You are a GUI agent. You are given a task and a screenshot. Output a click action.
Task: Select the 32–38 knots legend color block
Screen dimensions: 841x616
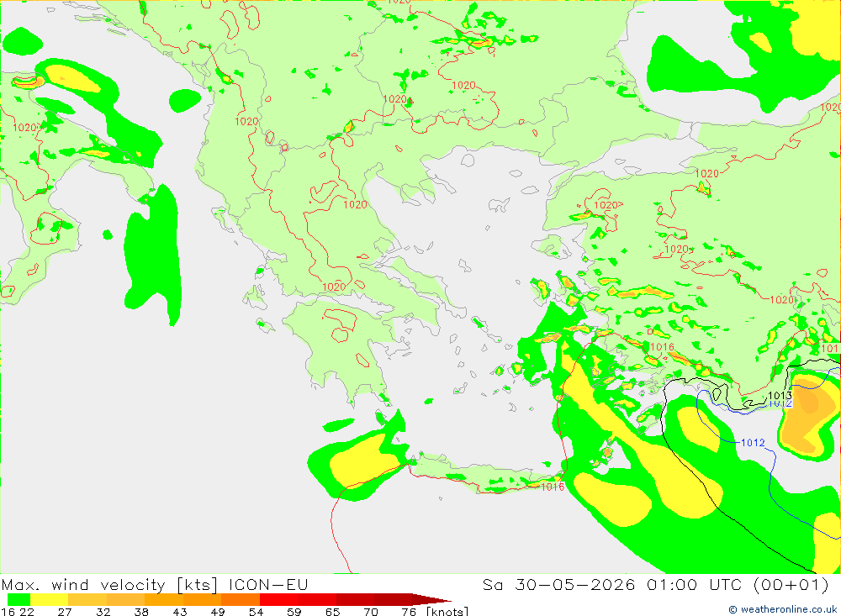(125, 599)
